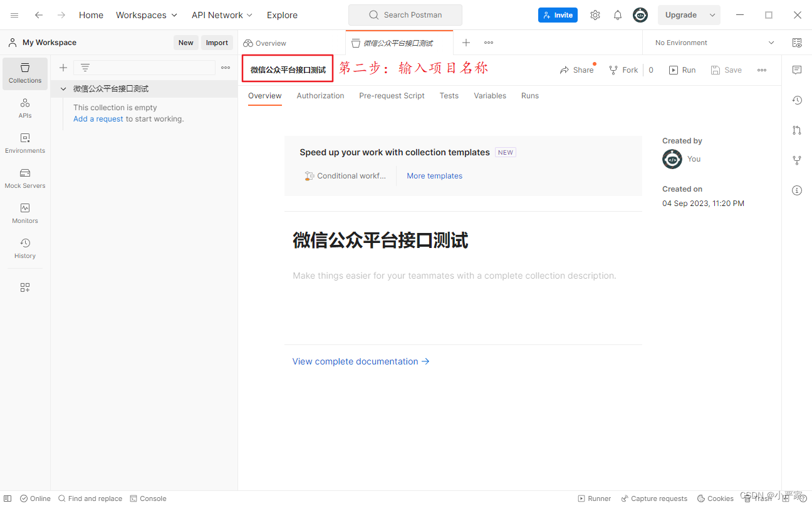This screenshot has height=506, width=812.
Task: Open the More templates link
Action: (x=434, y=176)
